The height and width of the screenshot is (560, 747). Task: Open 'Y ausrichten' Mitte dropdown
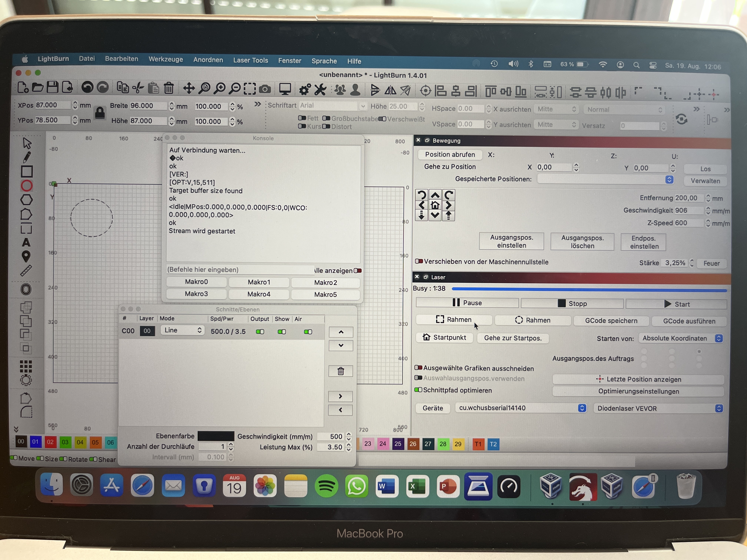click(x=556, y=125)
